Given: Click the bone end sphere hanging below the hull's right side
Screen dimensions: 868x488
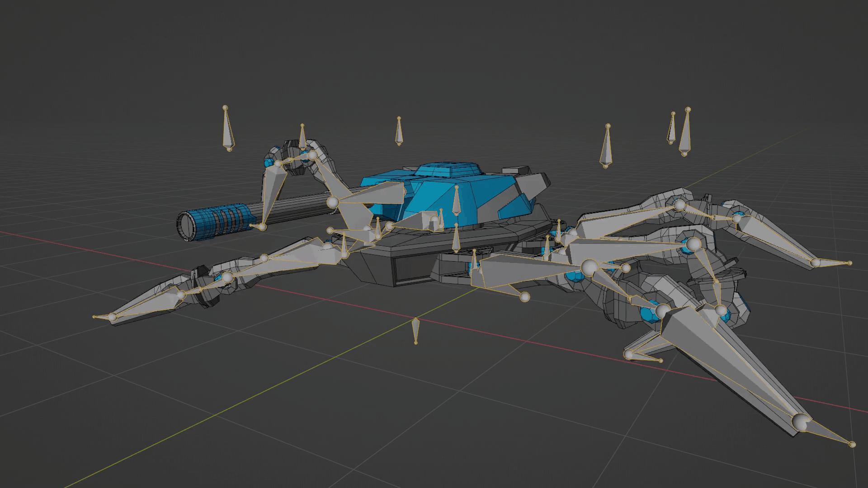Looking at the screenshot, I should click(524, 297).
